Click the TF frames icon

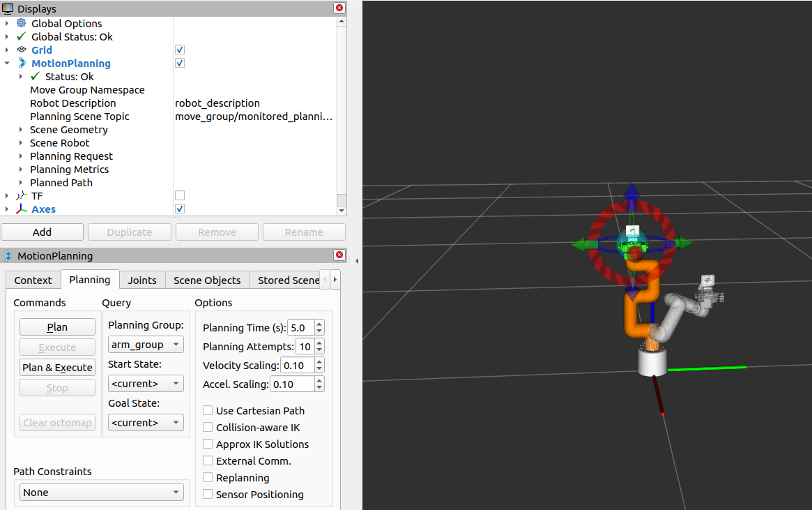21,196
